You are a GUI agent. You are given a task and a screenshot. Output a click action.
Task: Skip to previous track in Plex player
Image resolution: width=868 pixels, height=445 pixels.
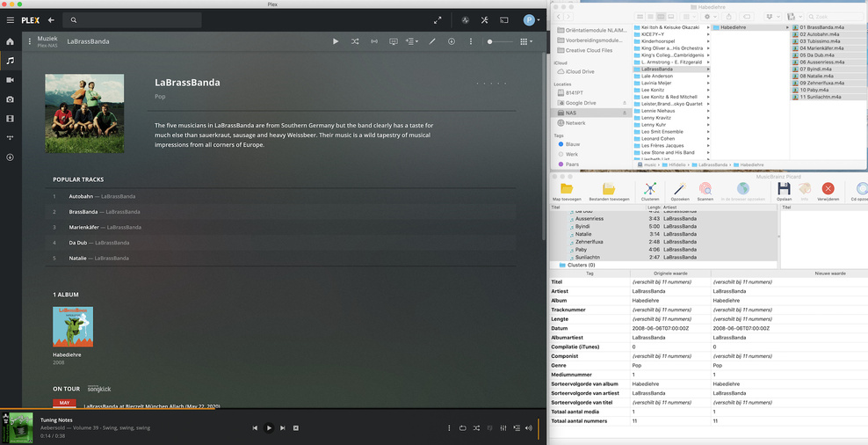click(x=255, y=427)
